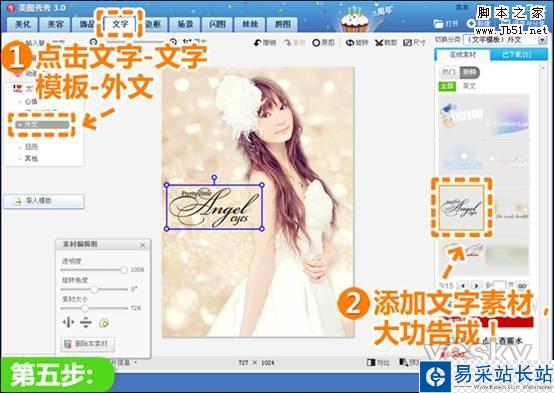Open the 美化 tab
Image resolution: width=554 pixels, height=393 pixels.
23,24
